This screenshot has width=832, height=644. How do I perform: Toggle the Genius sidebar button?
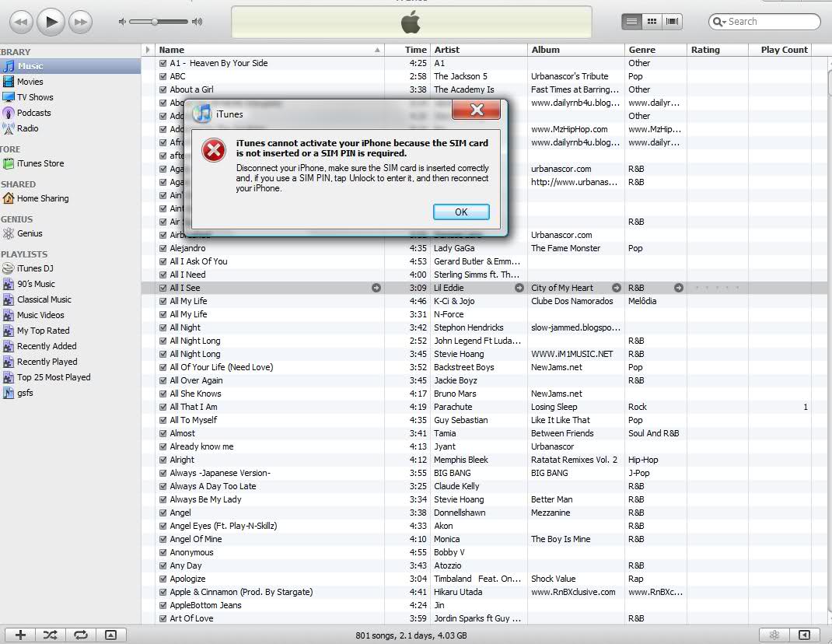point(805,635)
